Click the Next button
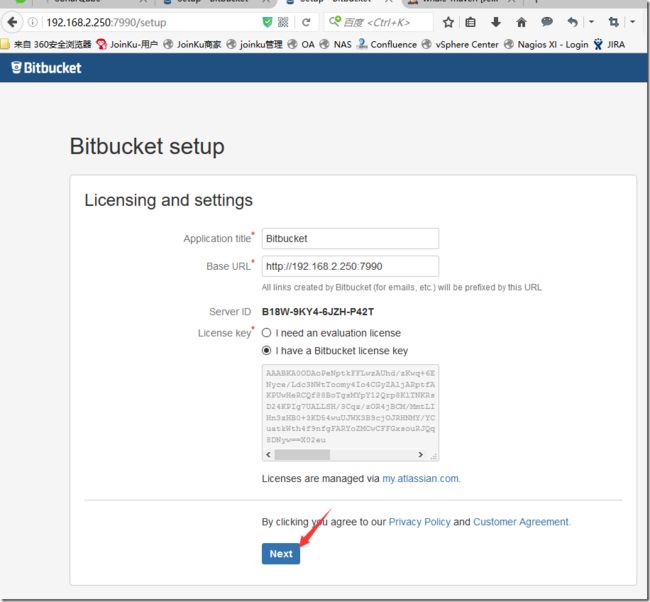This screenshot has width=650, height=602. pos(281,553)
